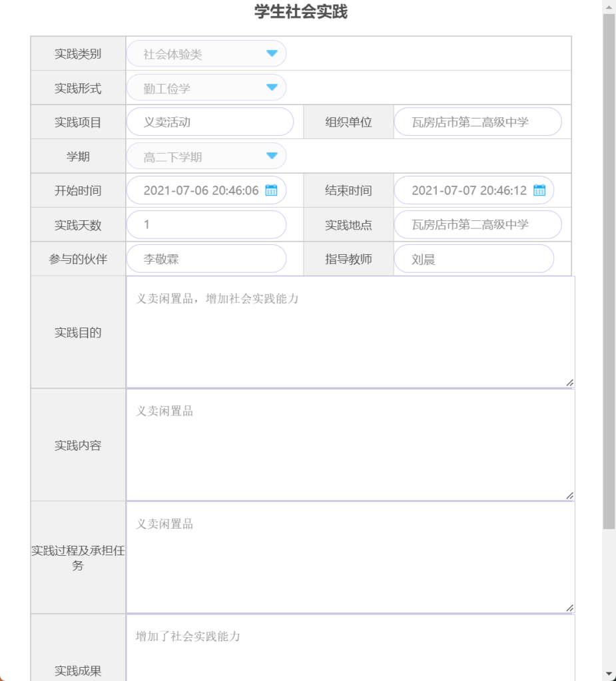The image size is (616, 681).
Task: Click the 组织单位 input field
Action: (x=477, y=122)
